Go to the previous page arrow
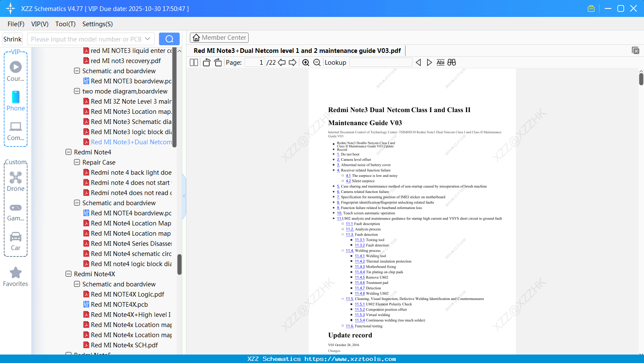Viewport: 644px width, 363px height. (x=282, y=63)
